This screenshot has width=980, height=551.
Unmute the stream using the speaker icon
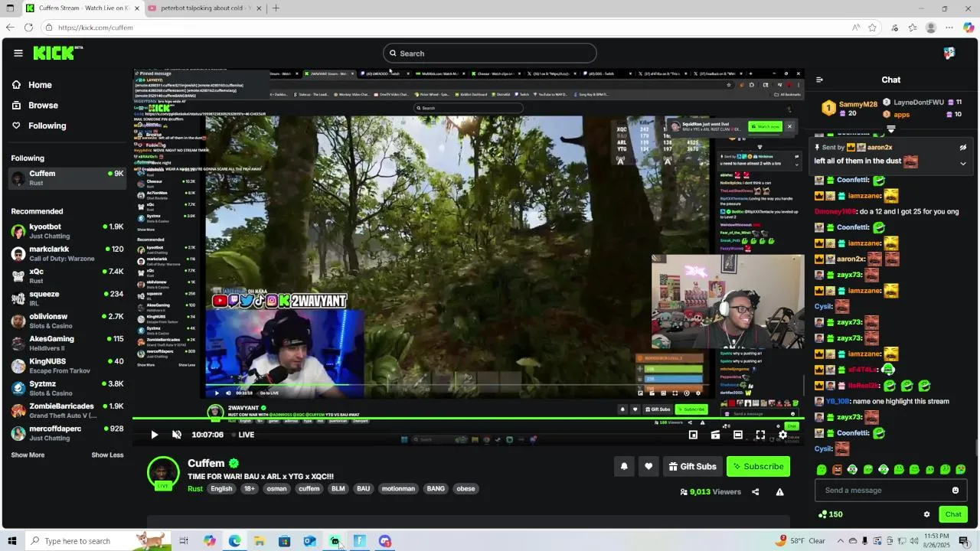pos(177,435)
